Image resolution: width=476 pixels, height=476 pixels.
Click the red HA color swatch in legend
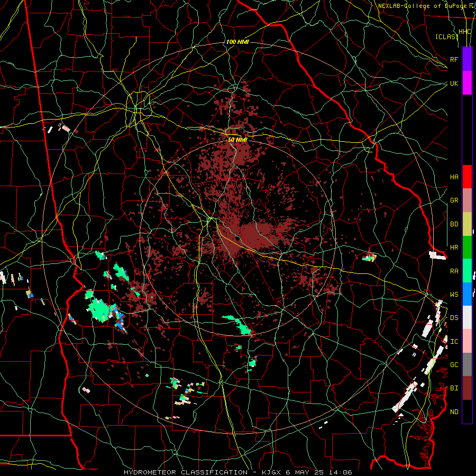467,177
